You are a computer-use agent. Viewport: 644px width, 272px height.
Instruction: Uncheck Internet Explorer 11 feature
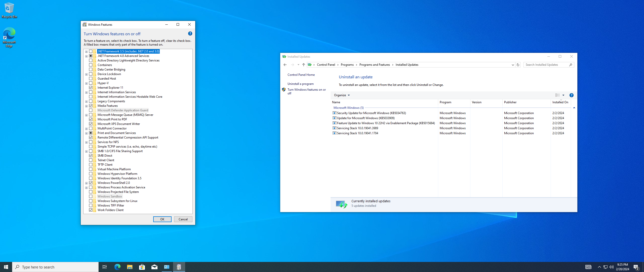tap(91, 88)
